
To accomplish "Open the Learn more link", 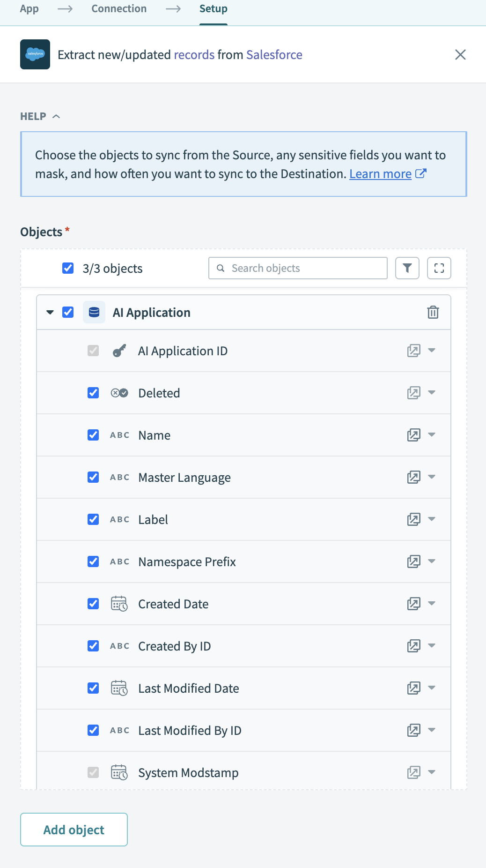I will (380, 174).
